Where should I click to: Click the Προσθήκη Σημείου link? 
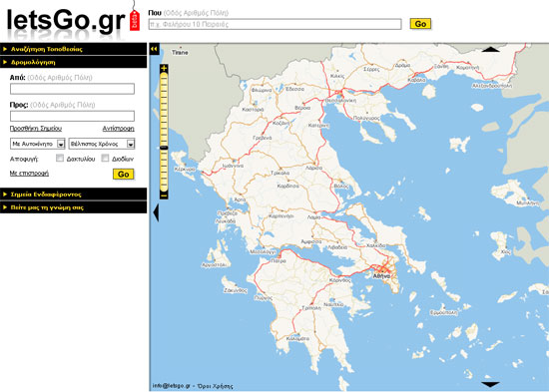point(36,129)
